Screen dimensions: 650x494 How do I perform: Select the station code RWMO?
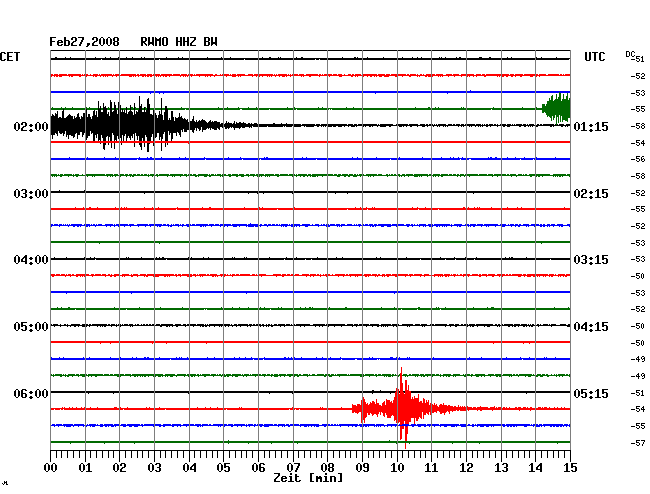[154, 42]
